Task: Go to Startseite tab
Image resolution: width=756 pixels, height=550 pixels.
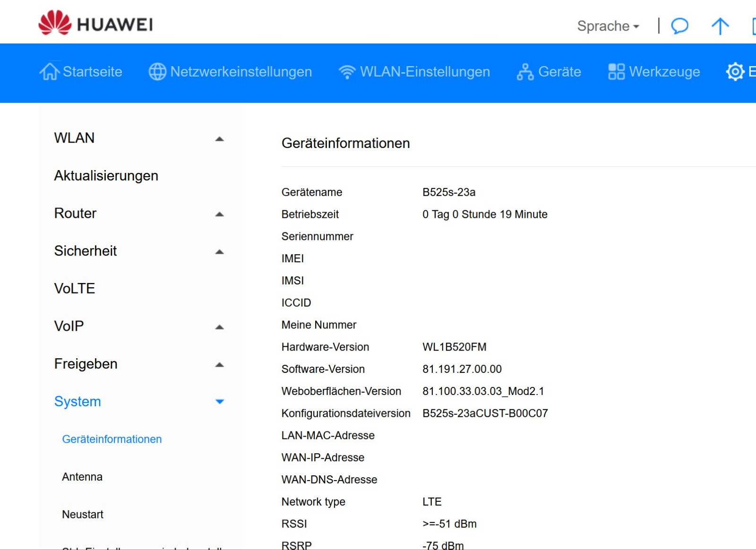Action: (x=81, y=72)
